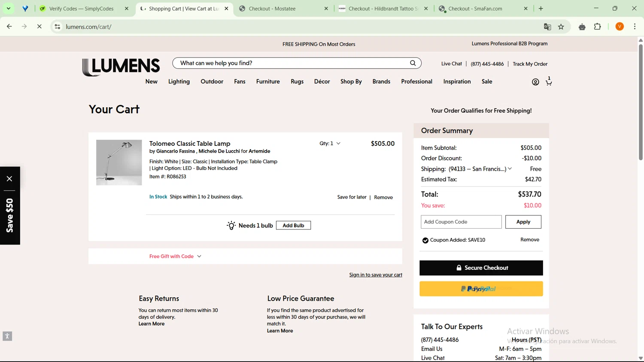The width and height of the screenshot is (644, 362).
Task: Click the Add Coupon Code field
Action: (x=461, y=222)
